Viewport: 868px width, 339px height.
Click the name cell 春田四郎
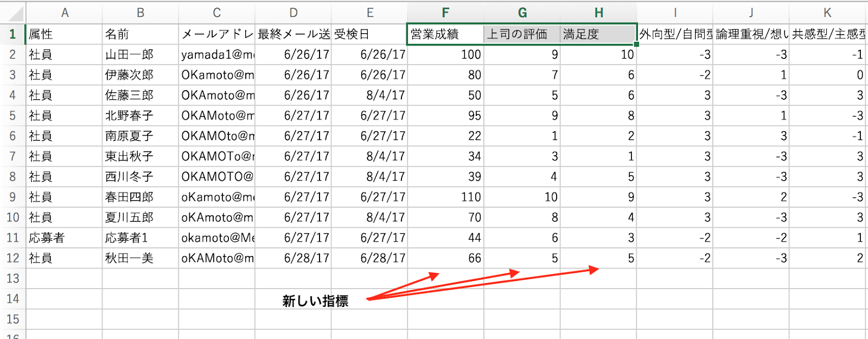[141, 197]
